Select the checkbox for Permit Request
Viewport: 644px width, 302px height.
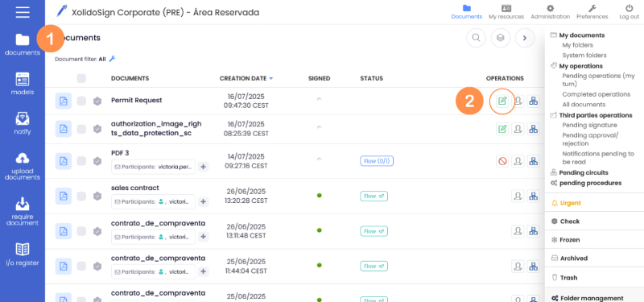coord(81,101)
